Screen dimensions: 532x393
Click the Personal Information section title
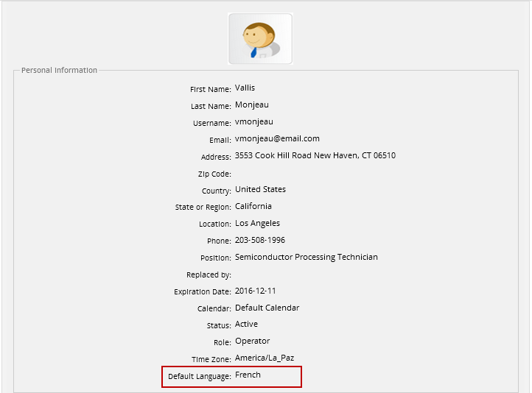coord(59,71)
